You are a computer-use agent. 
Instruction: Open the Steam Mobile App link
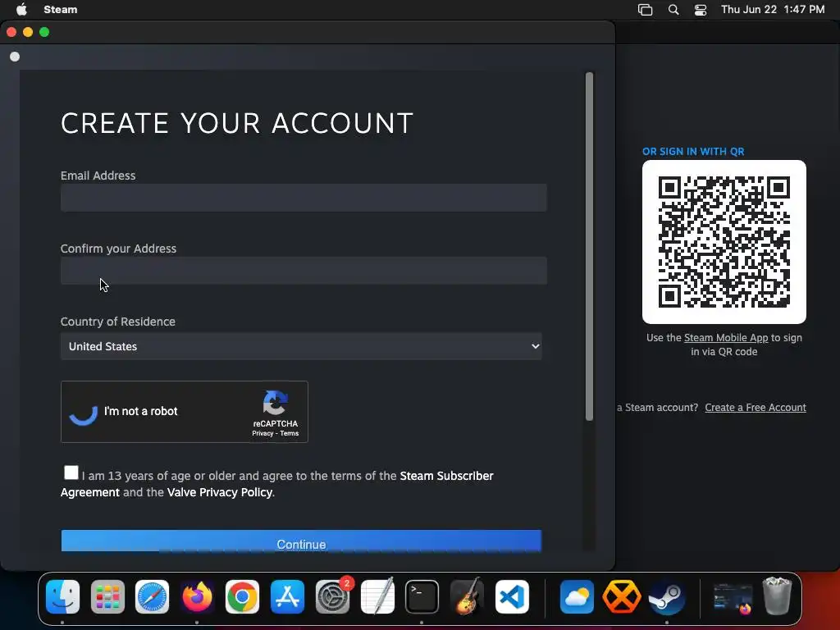(726, 337)
